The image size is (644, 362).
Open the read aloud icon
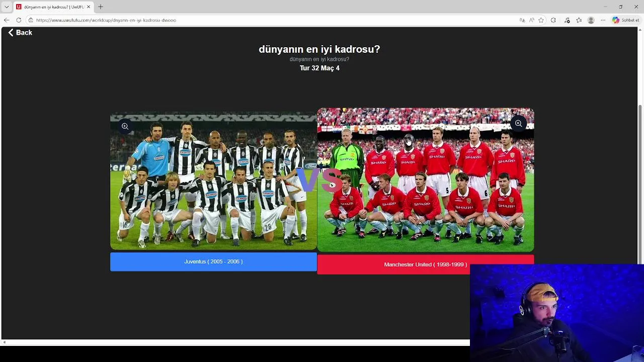(x=532, y=20)
